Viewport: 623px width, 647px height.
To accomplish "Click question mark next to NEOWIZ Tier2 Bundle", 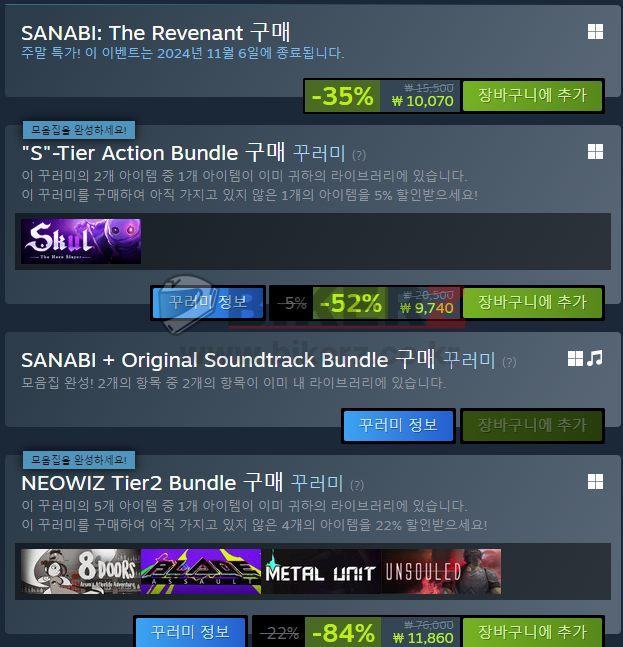I will click(357, 485).
